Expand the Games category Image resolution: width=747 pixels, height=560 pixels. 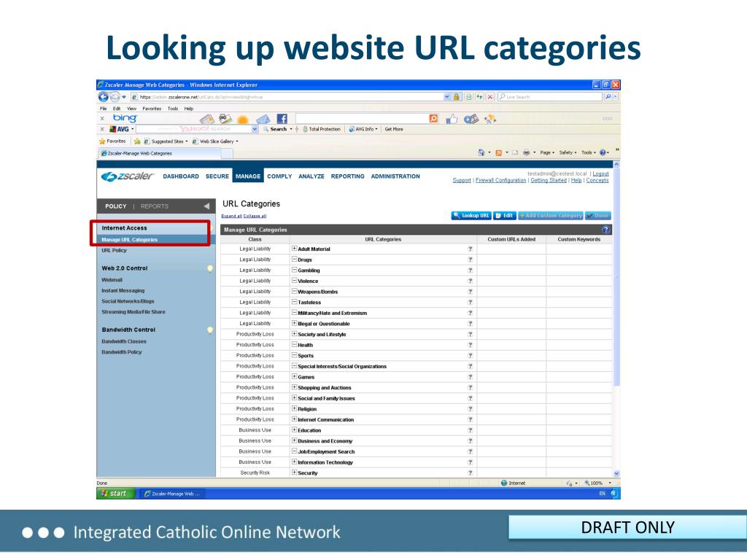[x=295, y=377]
